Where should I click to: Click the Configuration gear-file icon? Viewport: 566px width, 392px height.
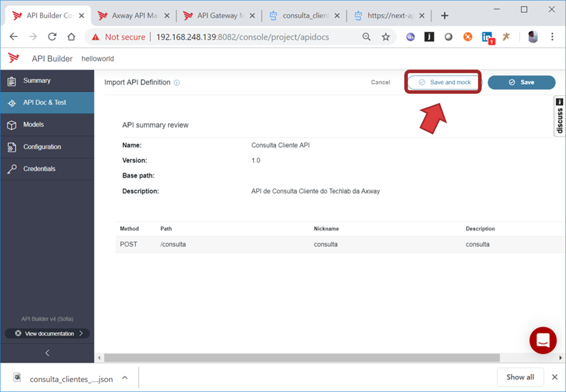12,147
